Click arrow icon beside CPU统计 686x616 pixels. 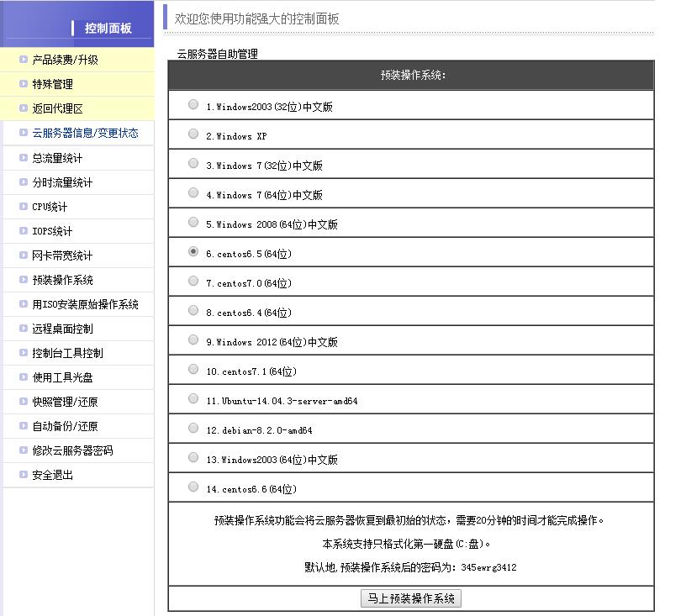(x=24, y=207)
